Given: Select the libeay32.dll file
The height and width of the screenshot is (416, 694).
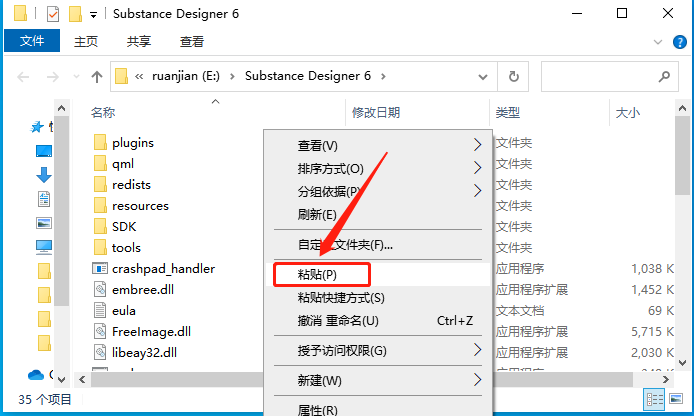Looking at the screenshot, I should click(x=144, y=353).
